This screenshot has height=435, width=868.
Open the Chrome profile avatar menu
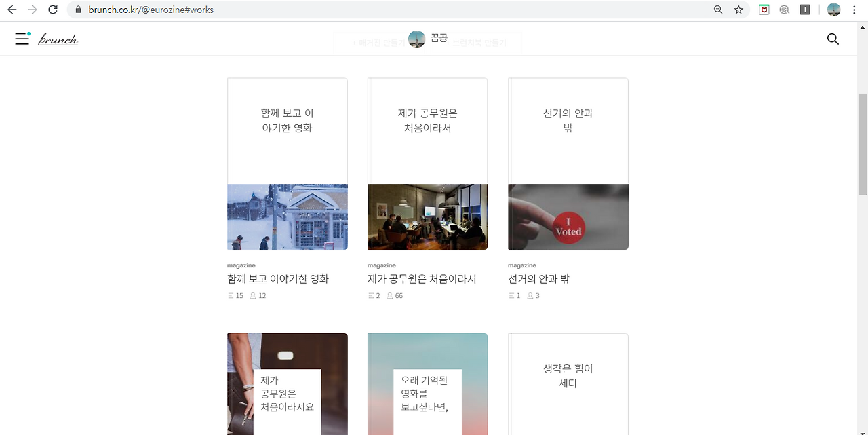coord(833,10)
